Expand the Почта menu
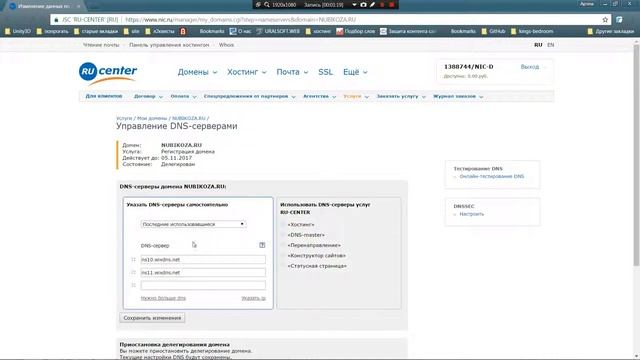The width and height of the screenshot is (640, 360). 292,72
